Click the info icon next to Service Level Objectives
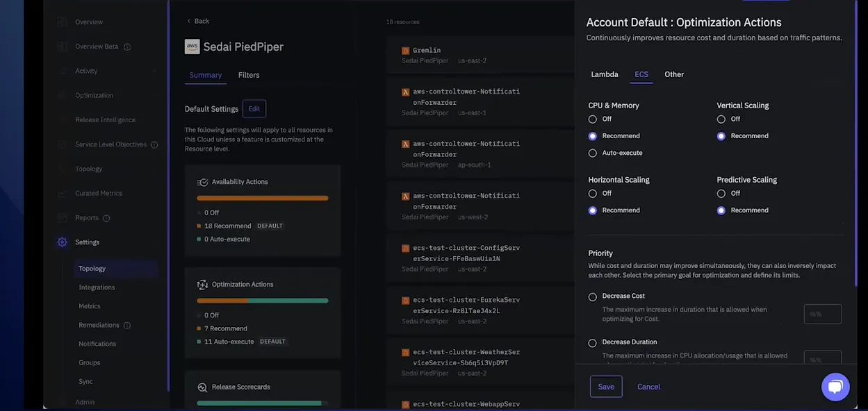The image size is (868, 411). click(x=154, y=144)
